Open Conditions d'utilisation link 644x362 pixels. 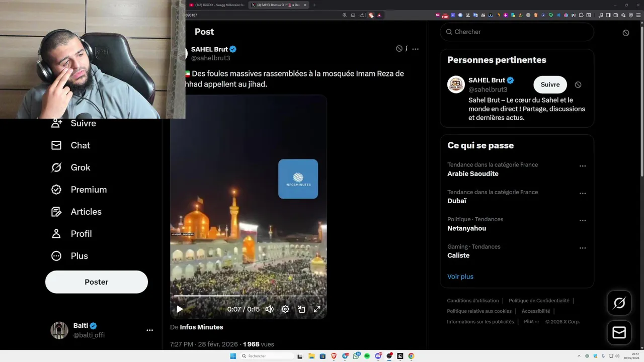pyautogui.click(x=473, y=301)
